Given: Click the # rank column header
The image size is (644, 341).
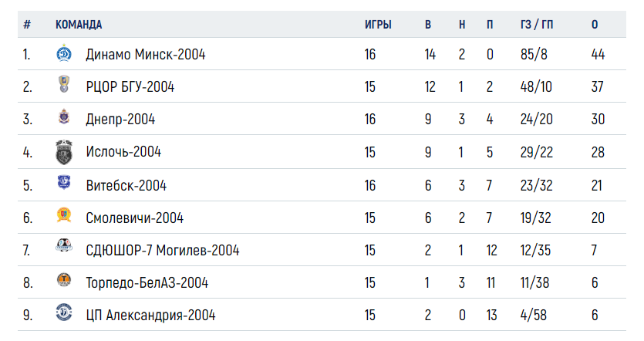Looking at the screenshot, I should (x=27, y=25).
